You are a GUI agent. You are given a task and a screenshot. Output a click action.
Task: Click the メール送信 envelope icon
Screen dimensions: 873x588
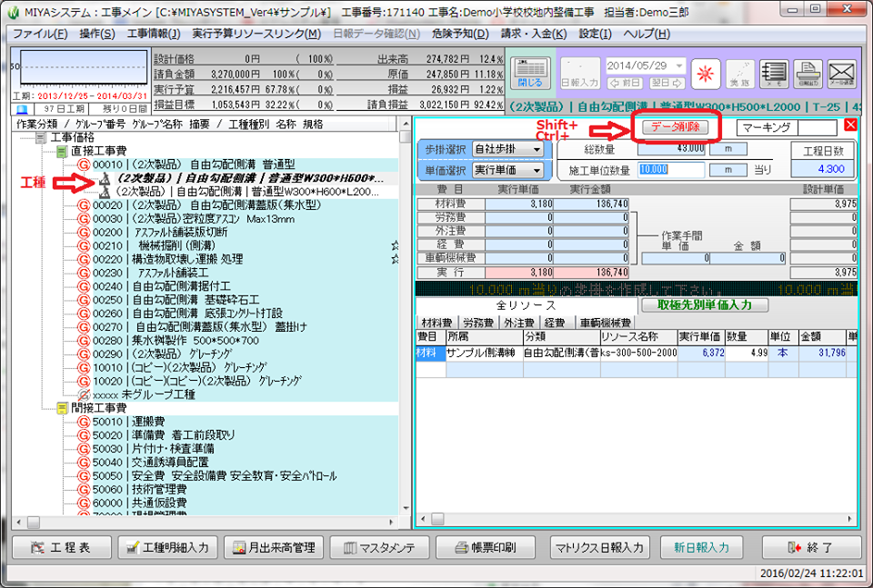coord(841,74)
